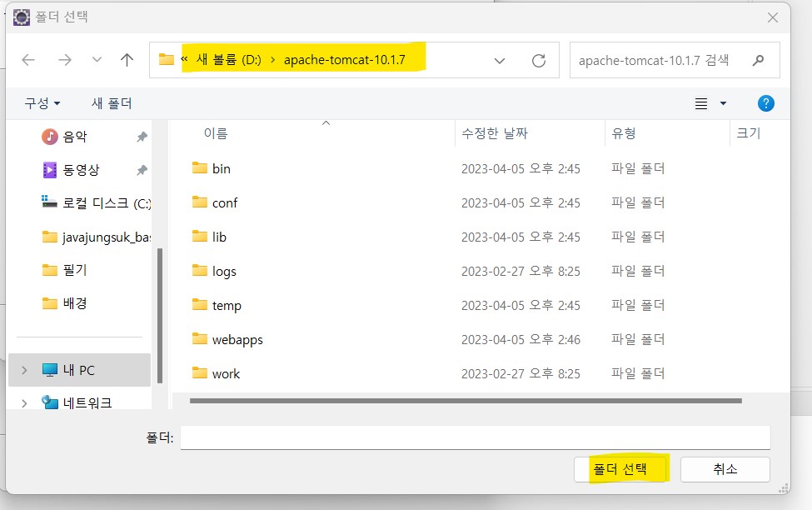
Task: Click navigation pane vertical scrollbar
Action: click(x=160, y=315)
